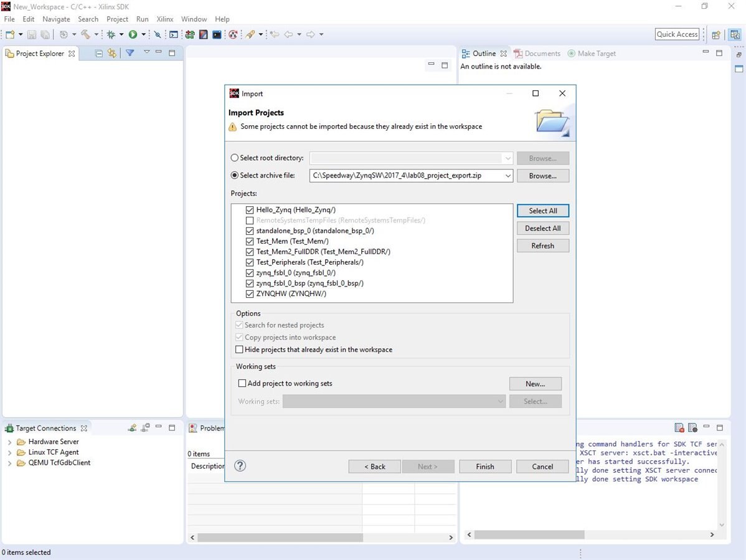
Task: Click the Save toolbar icon
Action: (x=32, y=34)
